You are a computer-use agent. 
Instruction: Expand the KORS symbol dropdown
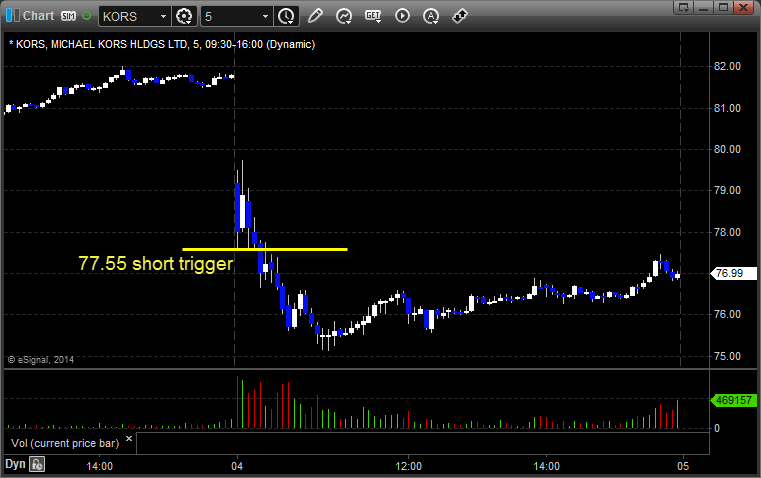tap(163, 16)
